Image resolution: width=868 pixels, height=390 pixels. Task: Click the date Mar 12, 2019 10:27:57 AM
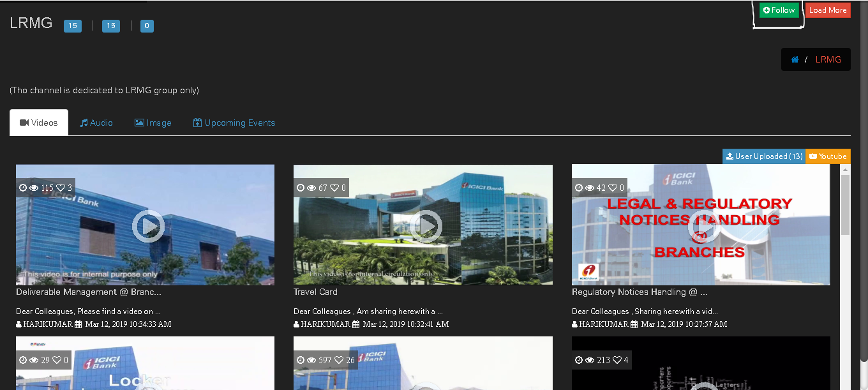[x=684, y=324]
